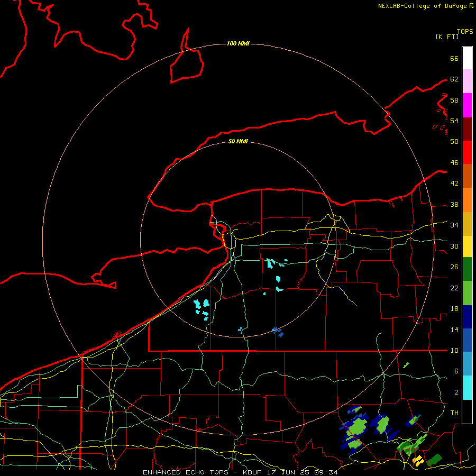Click the '26' scale value
Image resolution: width=476 pixels, height=476 pixels.
pos(454,267)
